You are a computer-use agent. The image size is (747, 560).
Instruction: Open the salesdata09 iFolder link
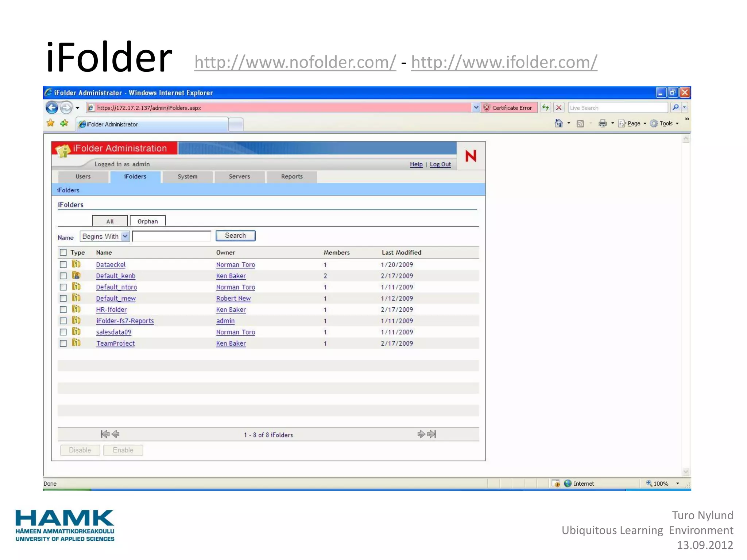pyautogui.click(x=114, y=332)
